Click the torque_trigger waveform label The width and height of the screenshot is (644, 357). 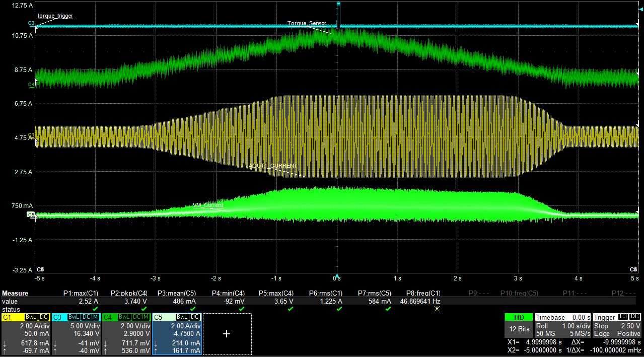(55, 16)
